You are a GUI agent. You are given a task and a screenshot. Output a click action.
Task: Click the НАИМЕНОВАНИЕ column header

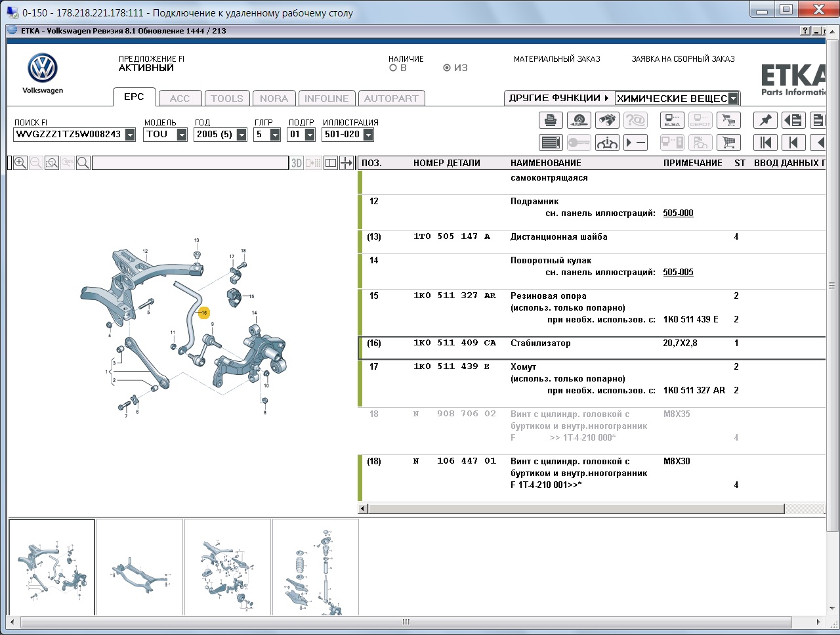(x=546, y=163)
